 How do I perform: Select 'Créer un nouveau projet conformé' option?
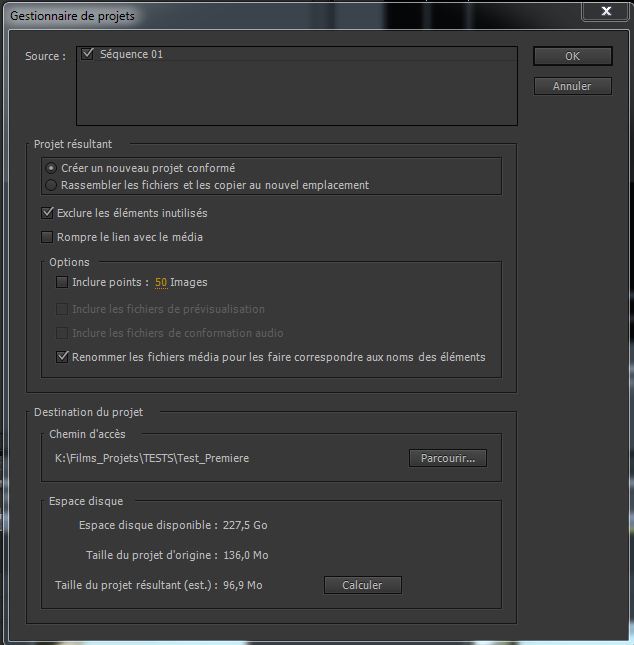click(51, 168)
